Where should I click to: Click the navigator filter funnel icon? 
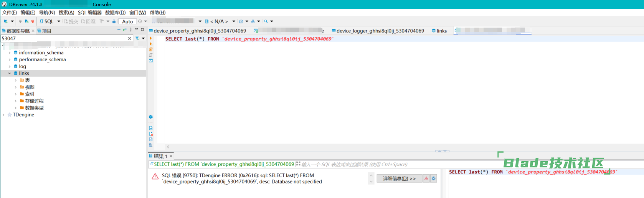pos(137,38)
